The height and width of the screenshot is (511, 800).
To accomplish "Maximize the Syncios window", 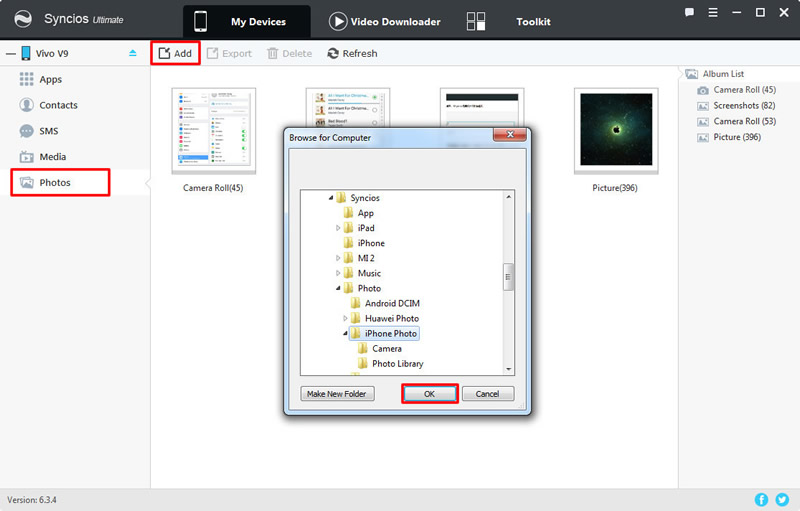I will point(760,13).
